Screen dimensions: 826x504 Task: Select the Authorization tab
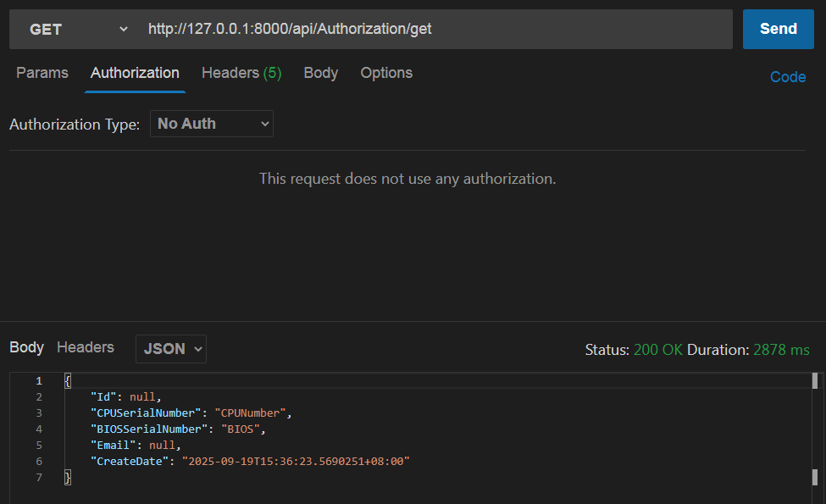pyautogui.click(x=134, y=73)
